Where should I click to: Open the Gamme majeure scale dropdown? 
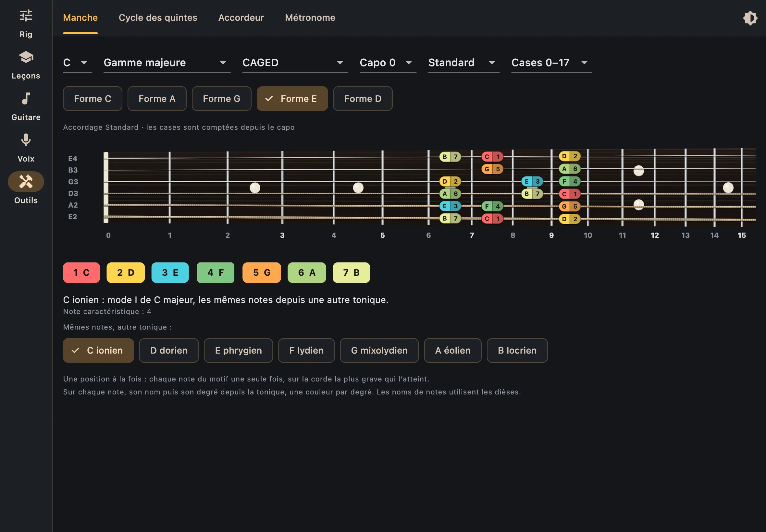[x=167, y=63]
